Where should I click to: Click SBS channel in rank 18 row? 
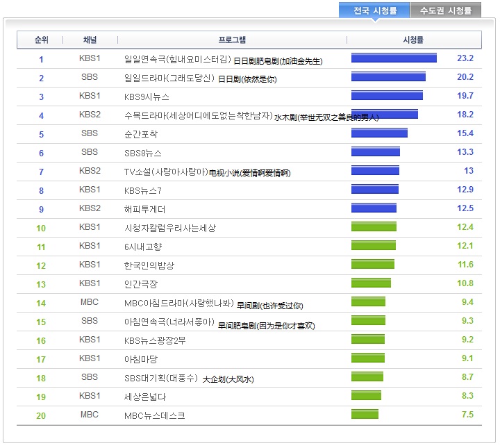point(90,377)
